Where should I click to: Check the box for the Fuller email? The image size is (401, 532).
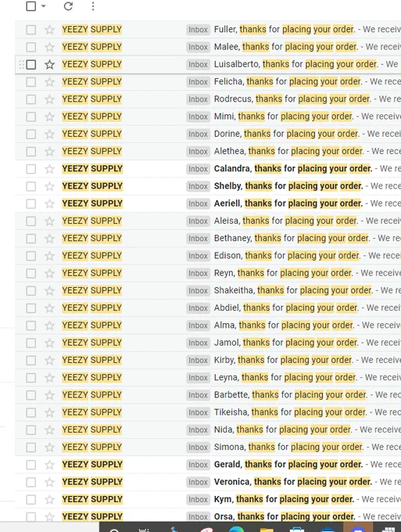(x=30, y=30)
